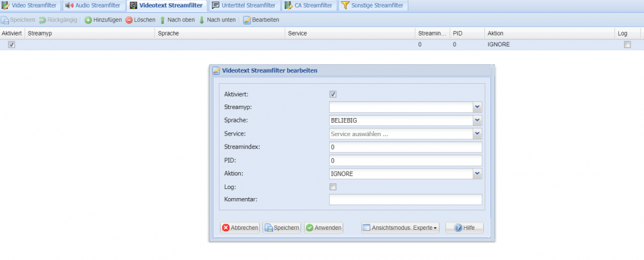Toggle the Aktiviert checkbox in the table row
Viewport: 644px width, 260px height.
coord(12,45)
